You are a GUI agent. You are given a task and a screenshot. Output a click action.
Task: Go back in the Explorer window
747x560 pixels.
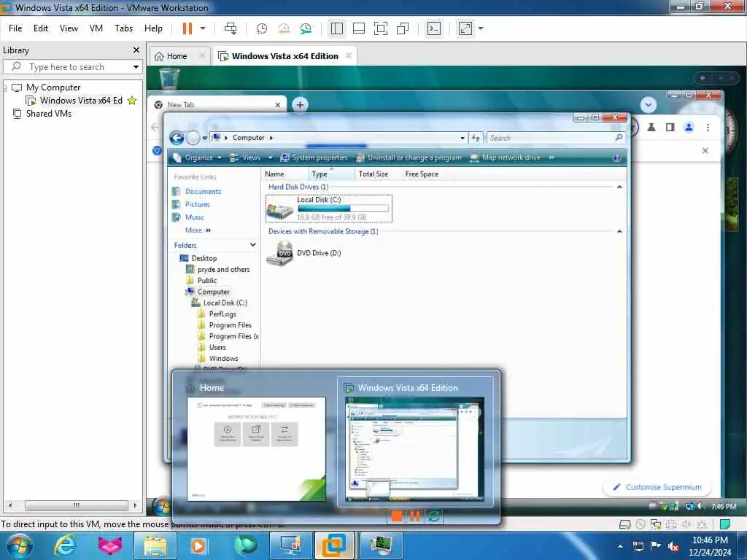click(x=177, y=138)
